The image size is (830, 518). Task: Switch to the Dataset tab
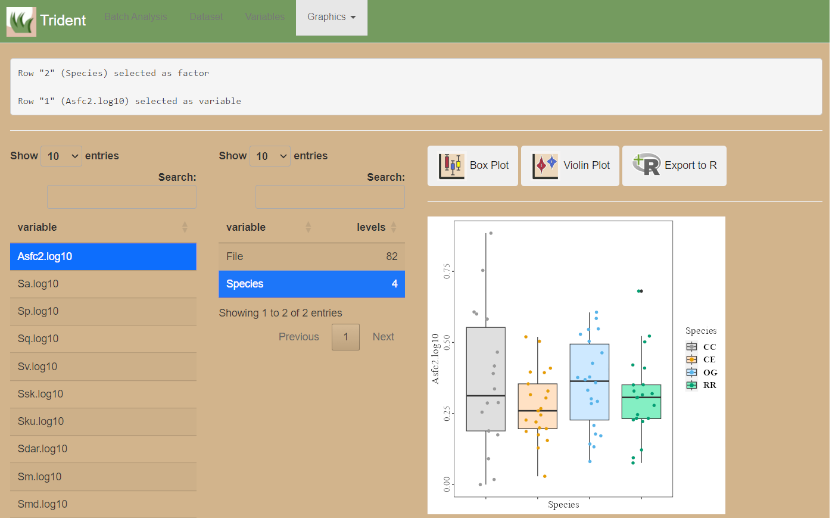[206, 18]
